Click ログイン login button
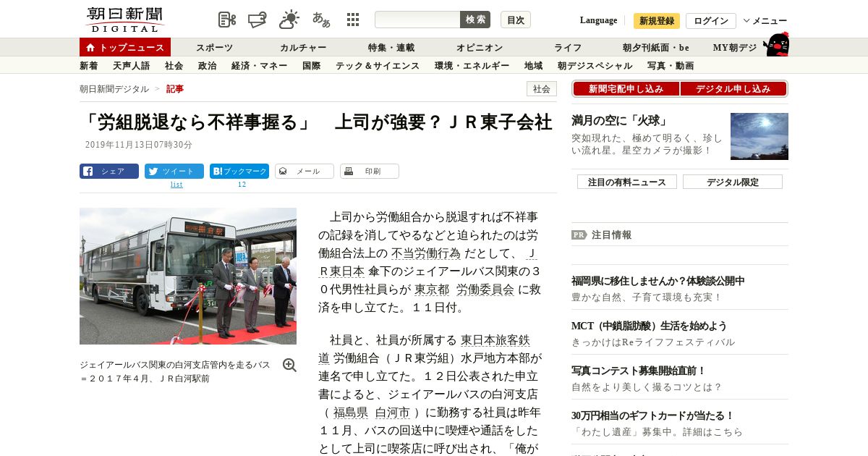 tap(711, 21)
